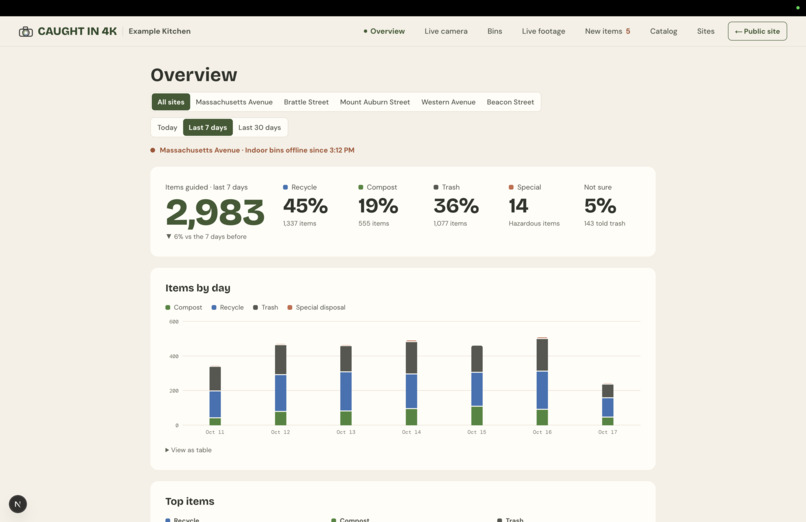Click the 555 items text
Image resolution: width=806 pixels, height=522 pixels.
click(374, 223)
